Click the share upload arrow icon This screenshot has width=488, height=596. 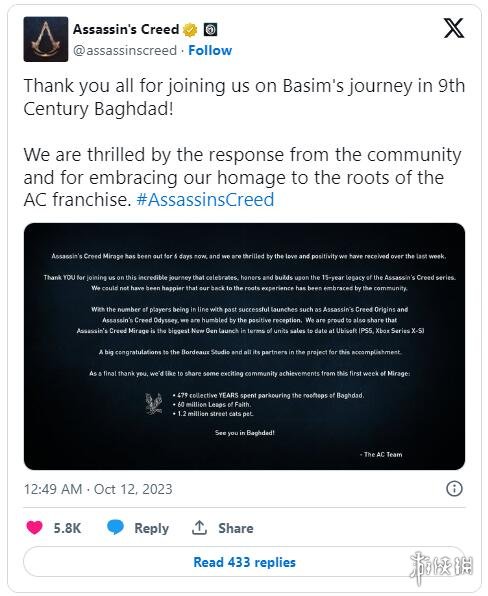pyautogui.click(x=199, y=528)
